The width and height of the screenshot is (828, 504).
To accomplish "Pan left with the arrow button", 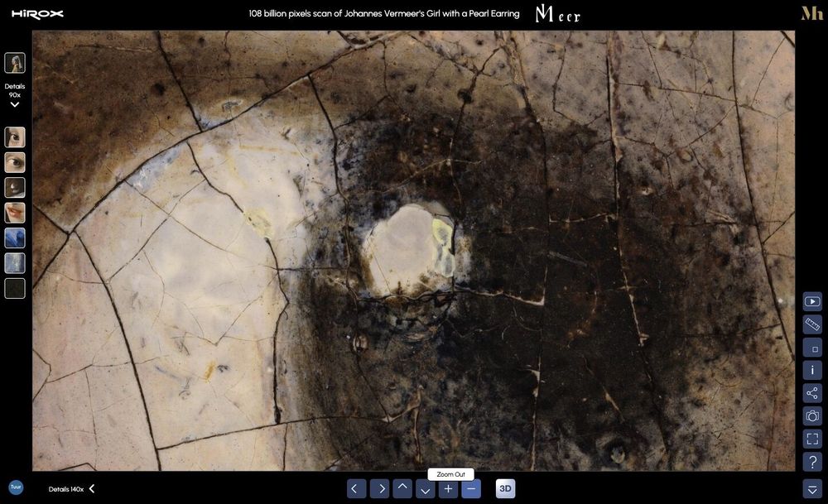I will (356, 489).
